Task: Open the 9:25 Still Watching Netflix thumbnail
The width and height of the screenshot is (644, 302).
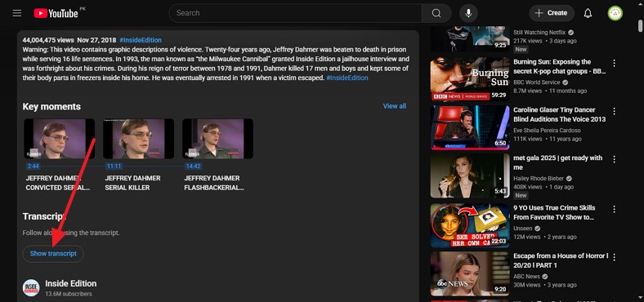Action: tap(470, 39)
